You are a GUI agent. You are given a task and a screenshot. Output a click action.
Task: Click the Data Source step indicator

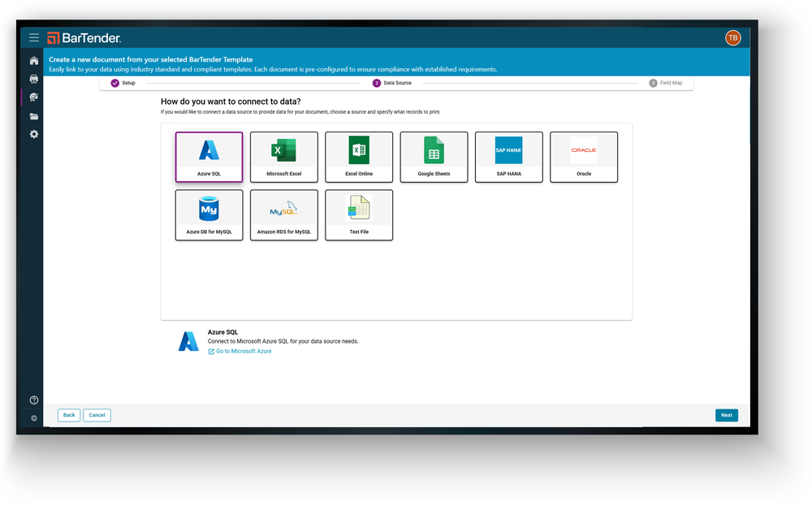[394, 82]
